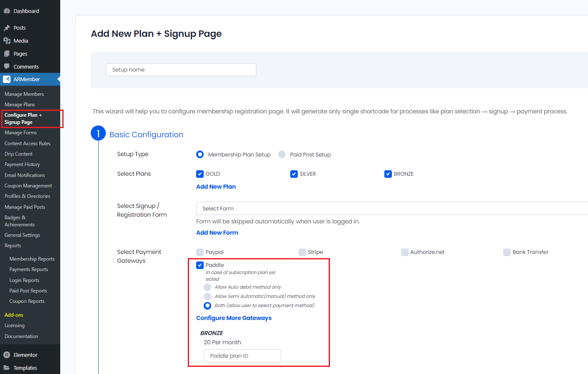
Task: Click Configure More Gateways link
Action: coord(234,318)
